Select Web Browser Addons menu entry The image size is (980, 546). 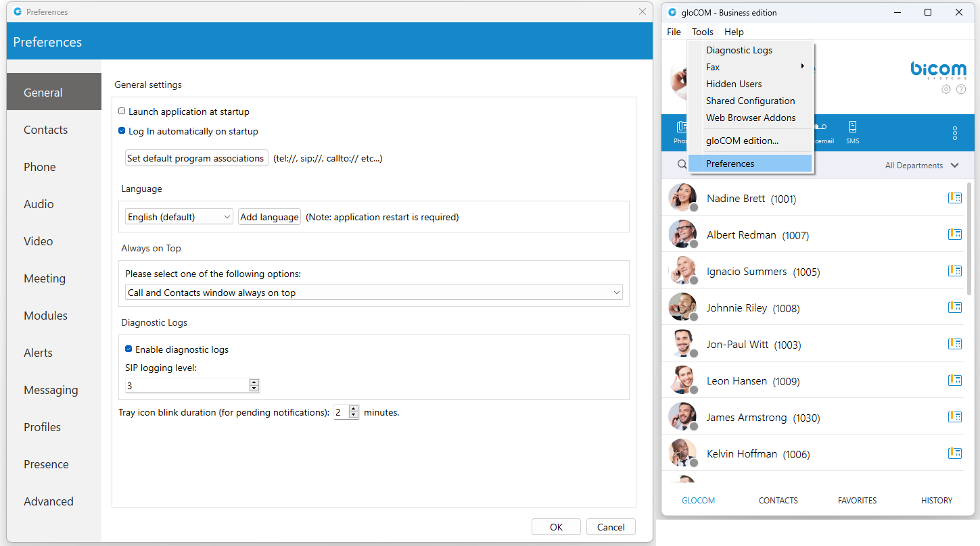[x=750, y=118]
